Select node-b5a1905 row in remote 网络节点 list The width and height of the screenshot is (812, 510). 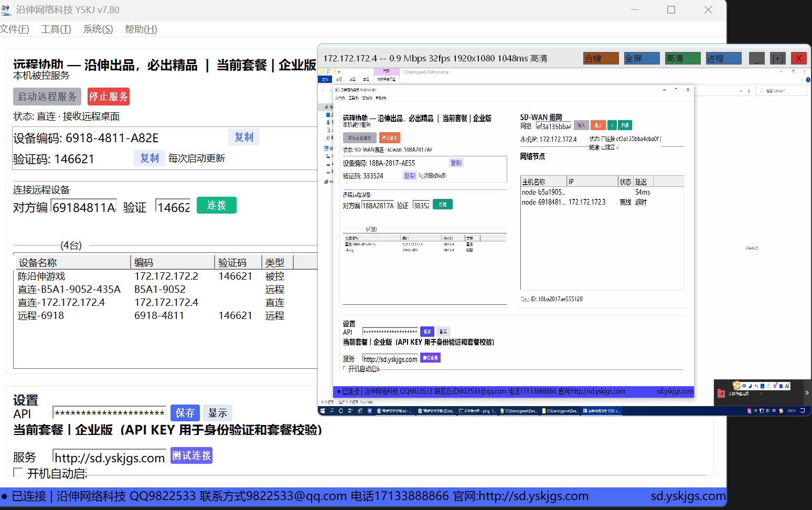click(x=602, y=192)
